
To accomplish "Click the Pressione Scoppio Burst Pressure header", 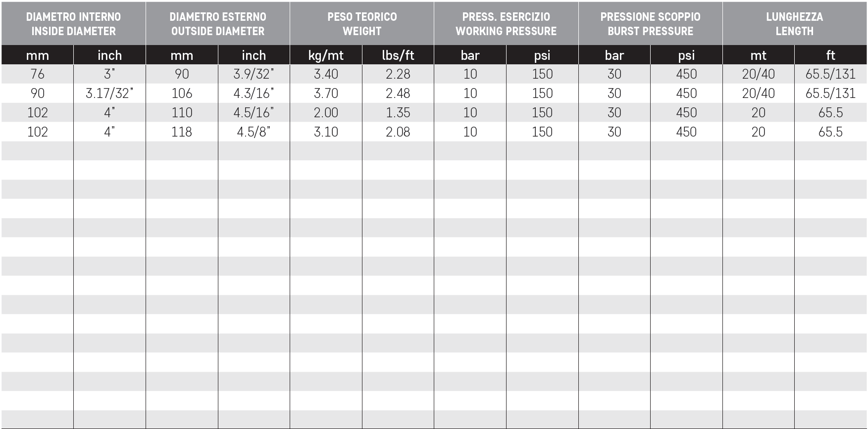I will [x=650, y=24].
